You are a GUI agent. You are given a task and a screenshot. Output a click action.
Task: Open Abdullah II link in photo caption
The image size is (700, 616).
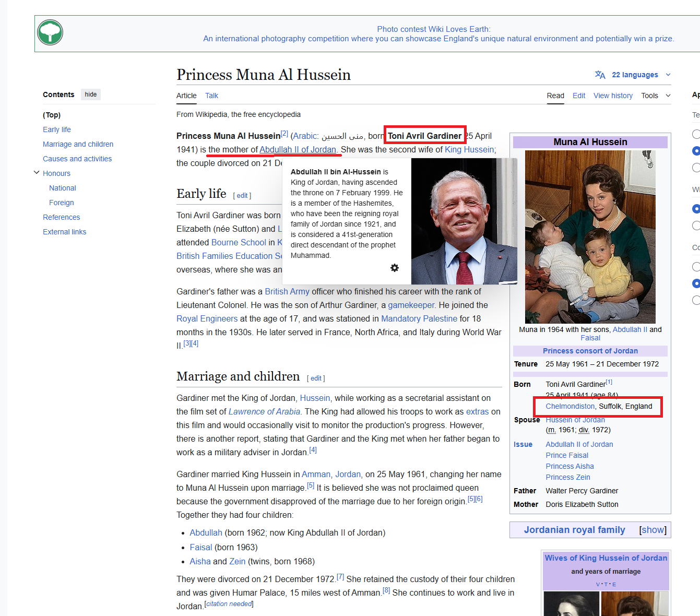pyautogui.click(x=630, y=329)
